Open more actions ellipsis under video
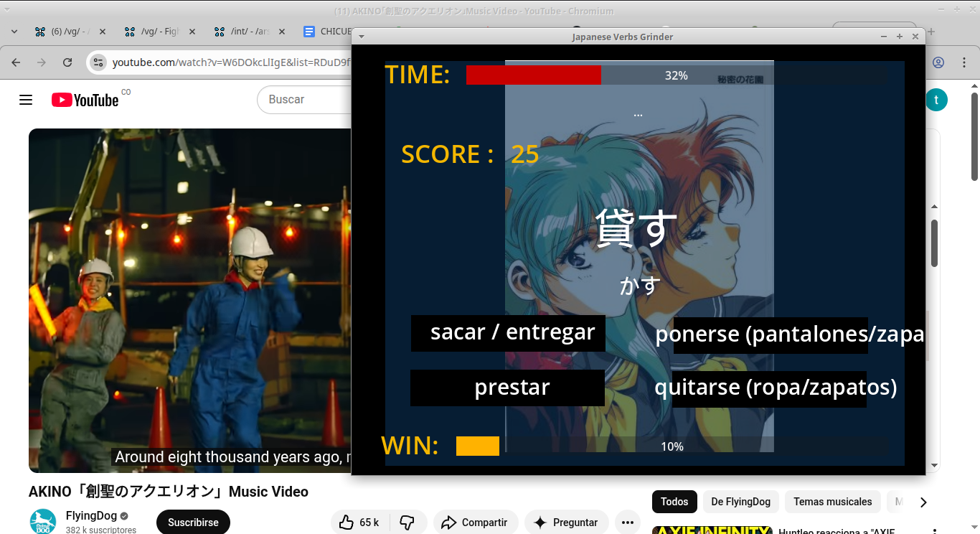Screen dimensions: 980x534 coord(627,523)
